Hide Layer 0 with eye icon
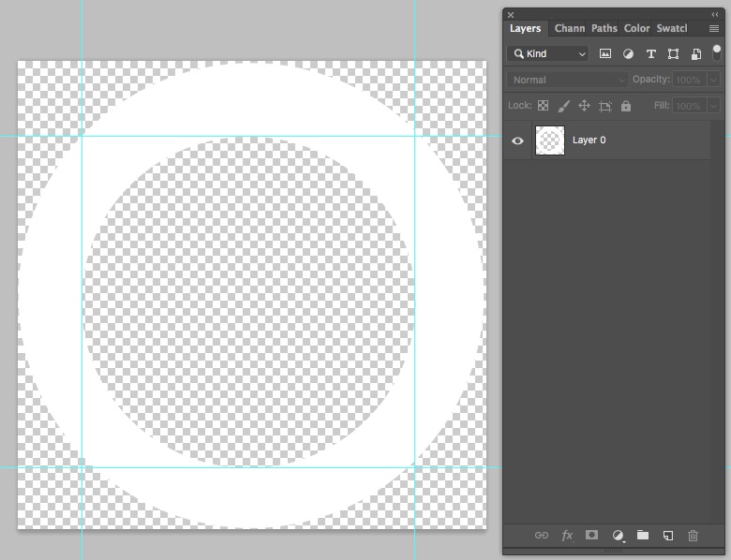Screen dimensions: 731x560 click(517, 140)
